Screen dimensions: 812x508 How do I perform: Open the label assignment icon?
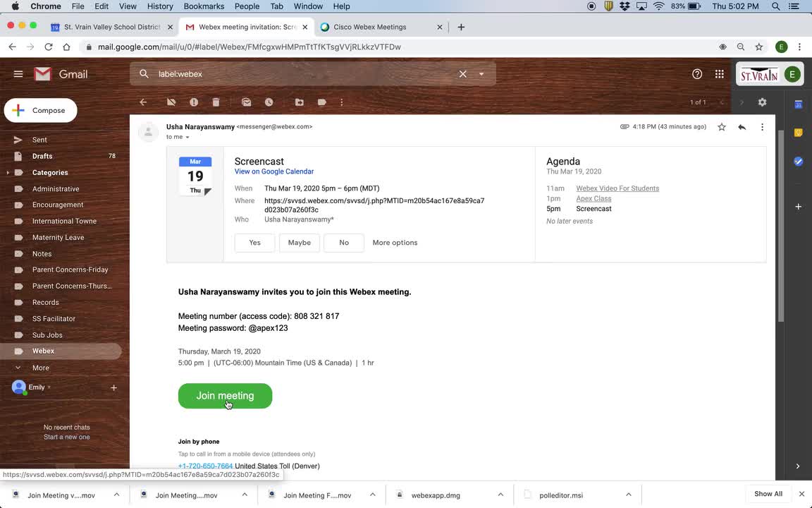point(321,102)
